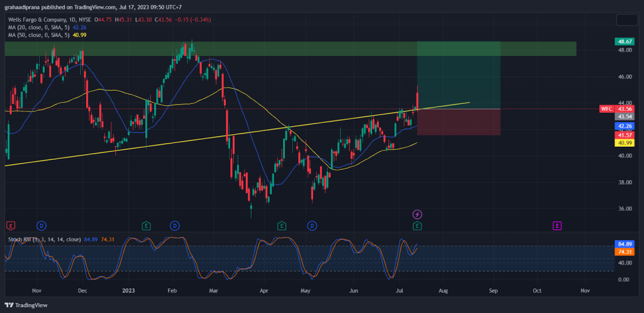Viewport: 644px width, 313px height.
Task: Click the purple upcoming earnings E marker in October
Action: [557, 225]
